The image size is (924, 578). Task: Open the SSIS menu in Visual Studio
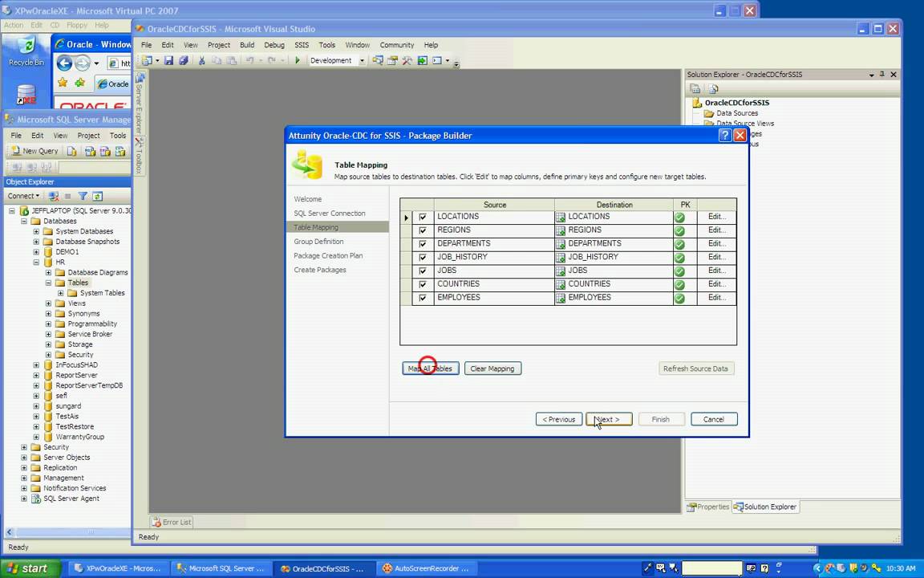click(x=302, y=45)
